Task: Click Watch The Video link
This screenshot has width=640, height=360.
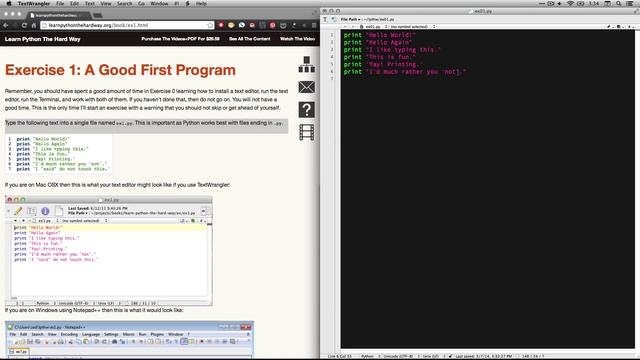Action: click(297, 39)
